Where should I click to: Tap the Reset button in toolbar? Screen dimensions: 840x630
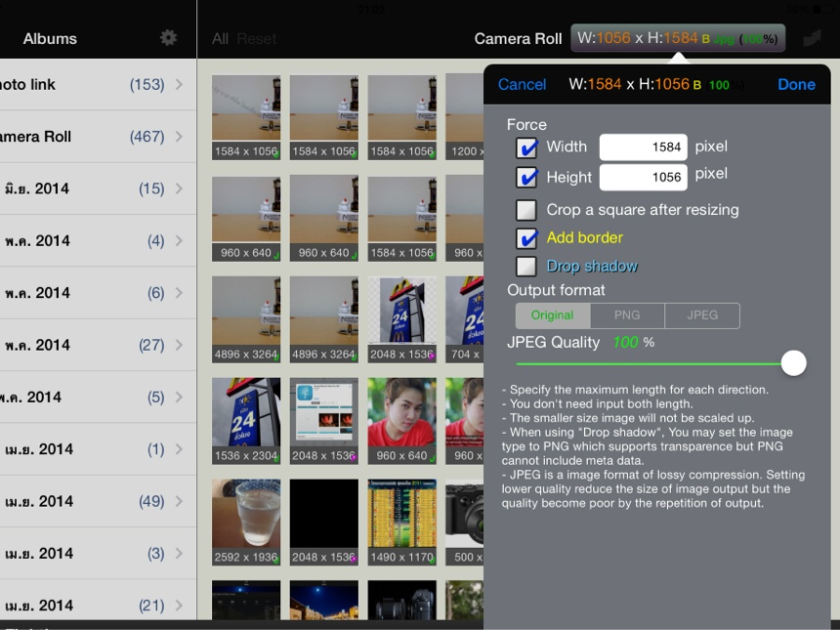[x=257, y=38]
